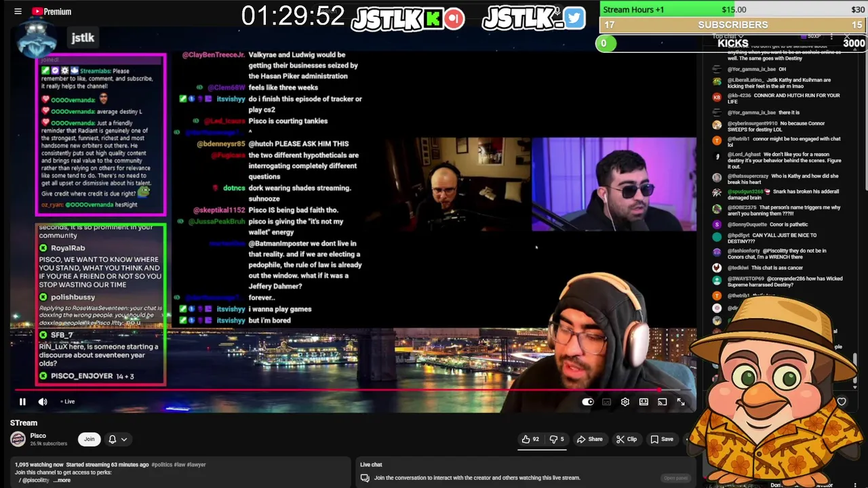Pause the live stream video
Image resolution: width=868 pixels, height=488 pixels.
(x=22, y=402)
